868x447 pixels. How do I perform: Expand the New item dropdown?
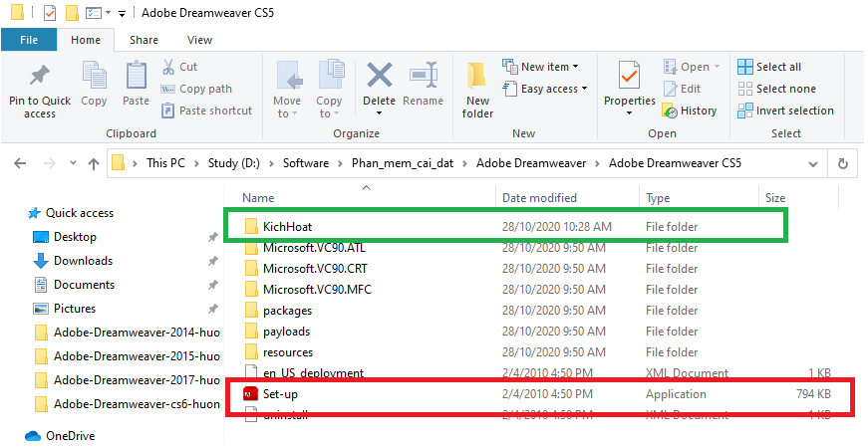pos(543,67)
